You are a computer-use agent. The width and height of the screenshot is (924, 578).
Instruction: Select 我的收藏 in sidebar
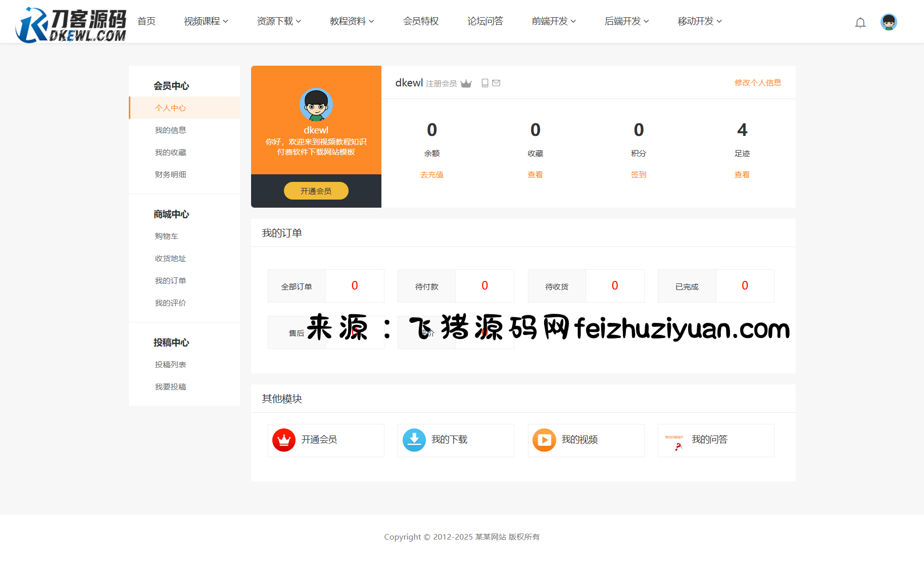(x=170, y=153)
